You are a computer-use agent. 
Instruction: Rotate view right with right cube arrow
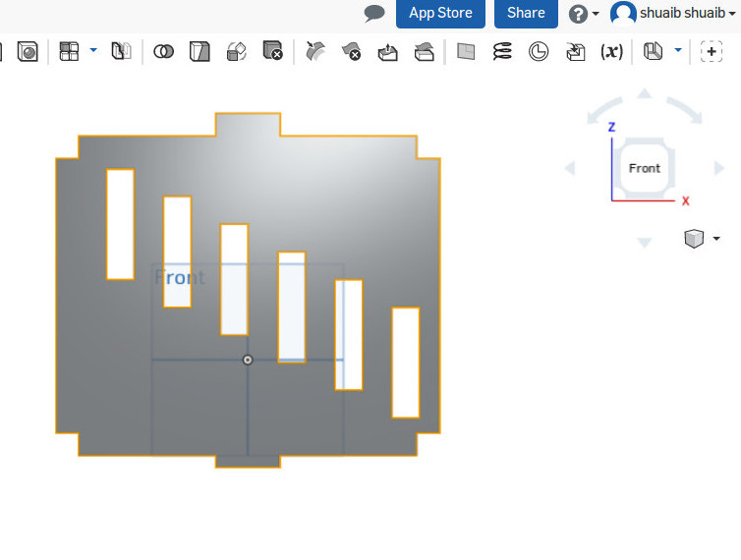(x=719, y=168)
